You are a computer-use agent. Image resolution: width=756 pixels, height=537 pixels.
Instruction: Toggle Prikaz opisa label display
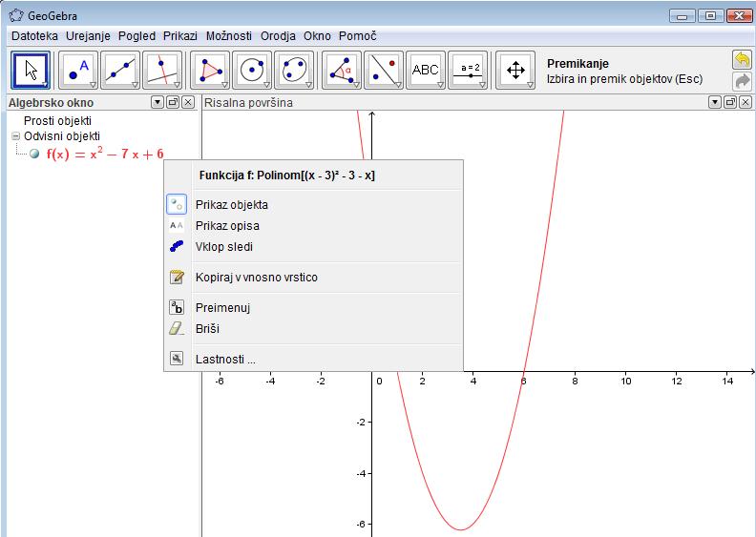pos(227,226)
